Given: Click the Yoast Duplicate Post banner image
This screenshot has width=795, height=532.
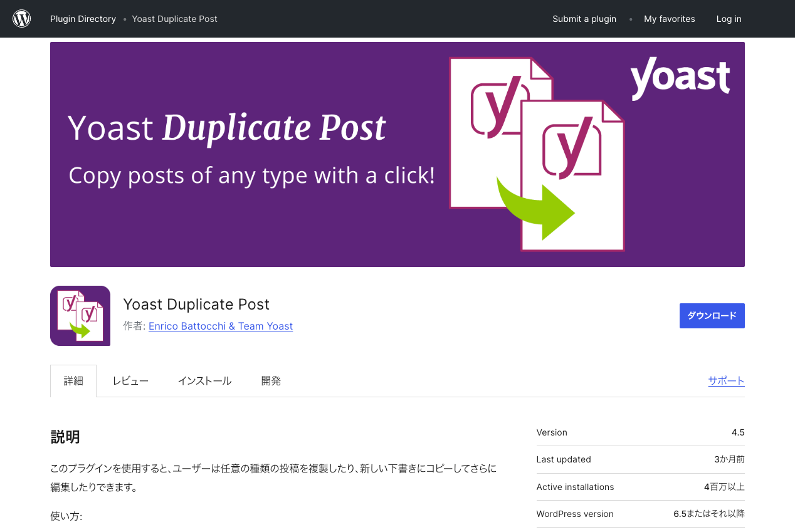Looking at the screenshot, I should 397,154.
